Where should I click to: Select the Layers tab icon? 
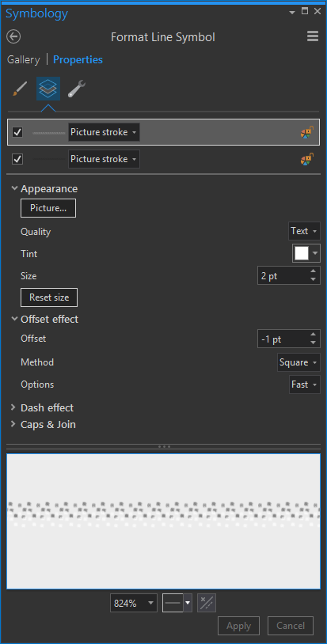48,89
